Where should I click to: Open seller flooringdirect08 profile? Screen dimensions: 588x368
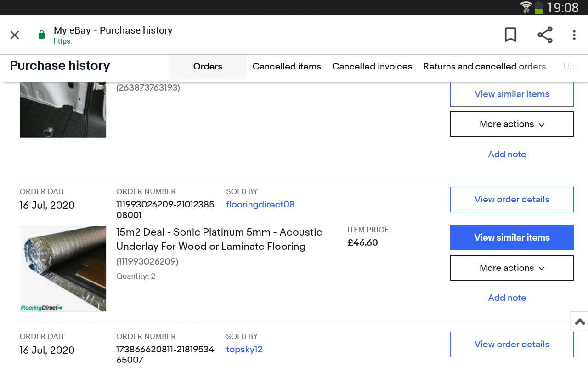pyautogui.click(x=260, y=204)
